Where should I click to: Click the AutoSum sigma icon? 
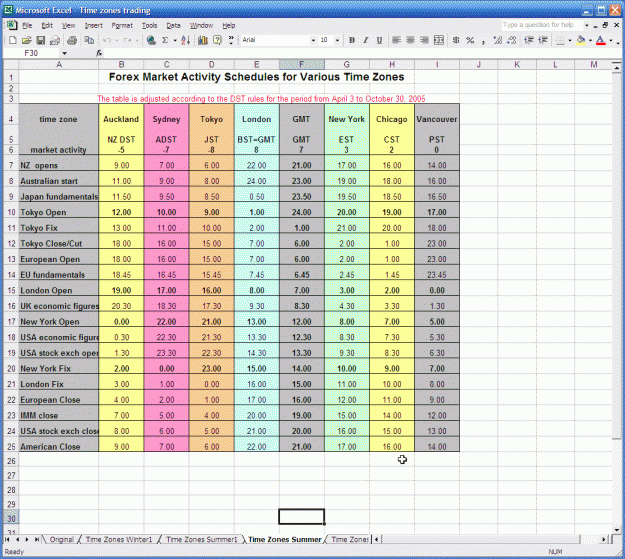point(165,40)
